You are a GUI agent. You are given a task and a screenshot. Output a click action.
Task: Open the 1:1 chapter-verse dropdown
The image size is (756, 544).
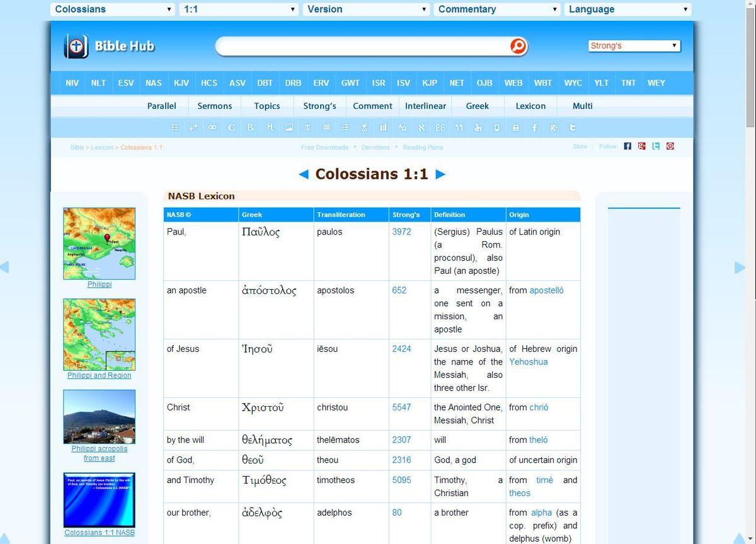[239, 9]
